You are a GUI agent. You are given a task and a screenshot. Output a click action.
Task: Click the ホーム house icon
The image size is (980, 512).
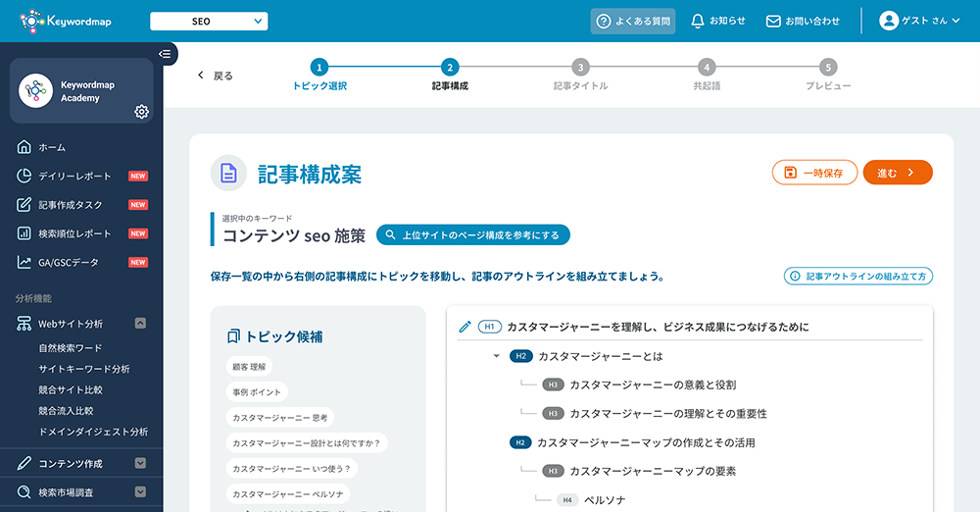pos(24,147)
